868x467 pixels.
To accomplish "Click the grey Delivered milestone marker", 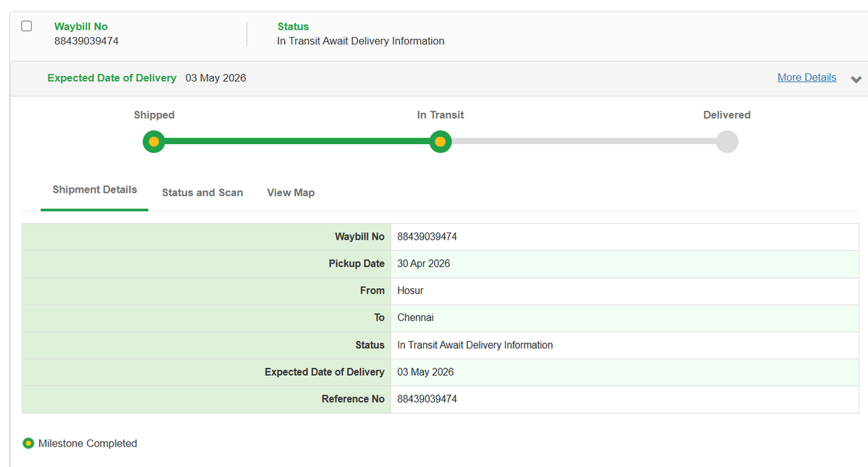I will (727, 141).
